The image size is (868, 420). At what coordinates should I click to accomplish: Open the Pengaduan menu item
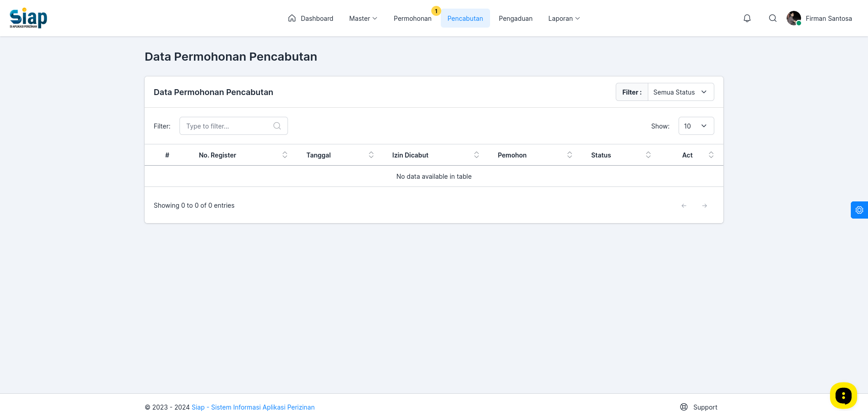[515, 18]
